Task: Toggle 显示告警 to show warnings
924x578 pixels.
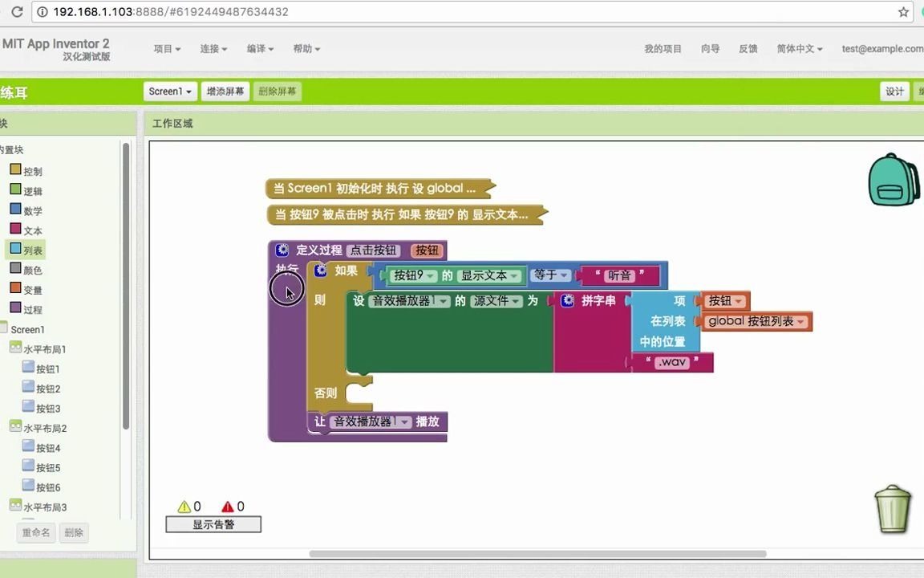Action: [213, 523]
